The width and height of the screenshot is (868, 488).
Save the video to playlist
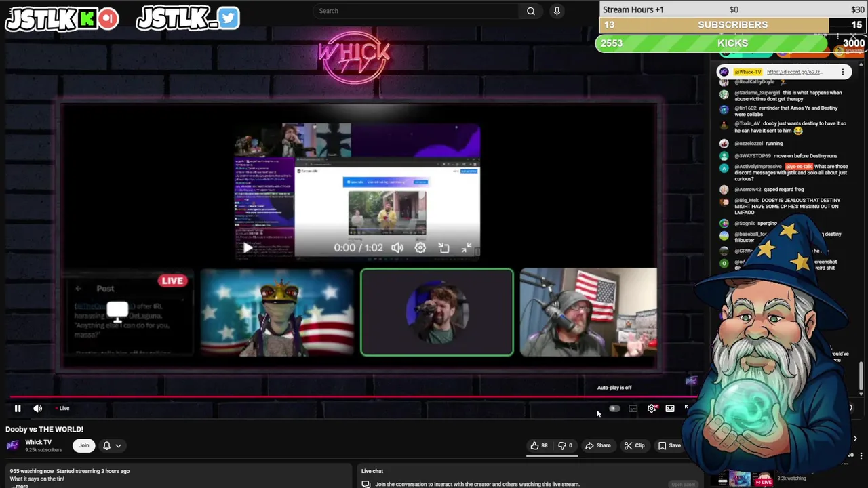669,445
